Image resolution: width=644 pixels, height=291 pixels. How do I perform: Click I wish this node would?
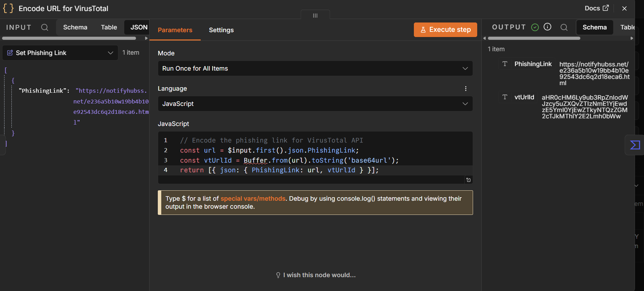point(319,275)
